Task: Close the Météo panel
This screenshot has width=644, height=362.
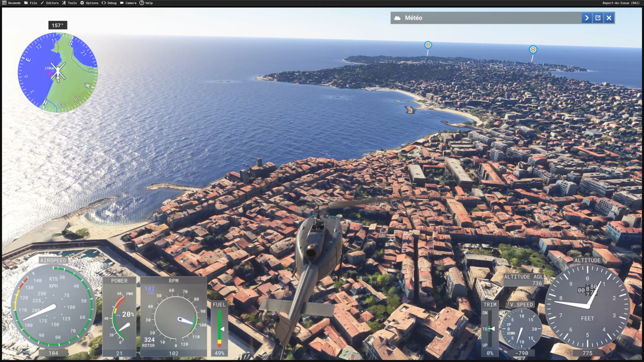Action: 609,18
